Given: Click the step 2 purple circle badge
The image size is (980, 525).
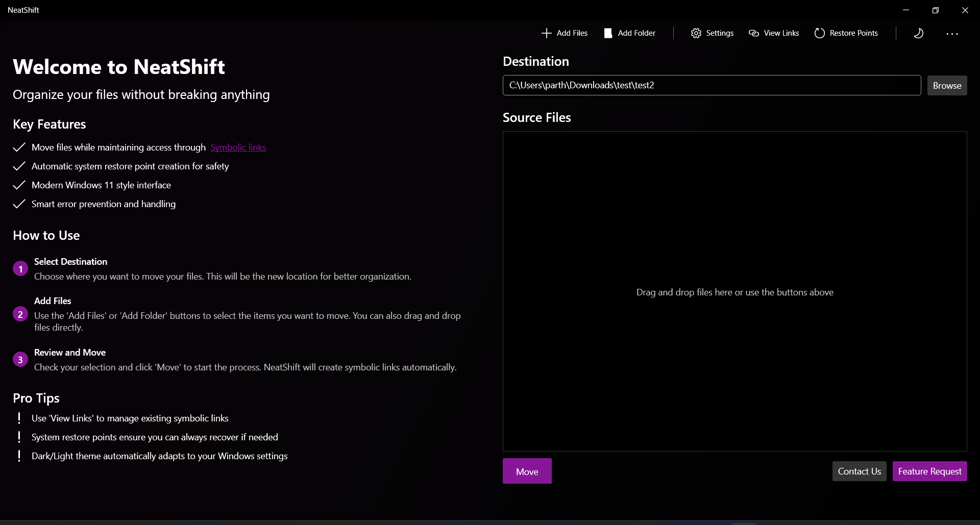Looking at the screenshot, I should point(20,314).
